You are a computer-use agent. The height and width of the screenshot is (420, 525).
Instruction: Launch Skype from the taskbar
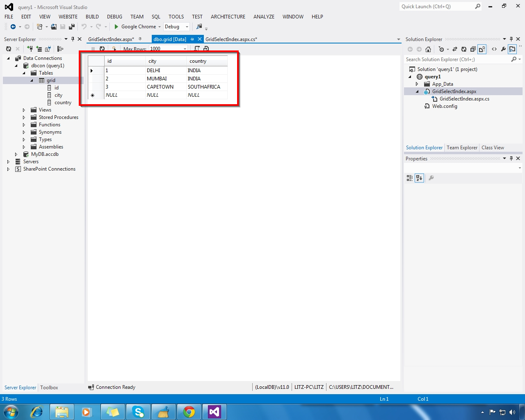click(138, 412)
